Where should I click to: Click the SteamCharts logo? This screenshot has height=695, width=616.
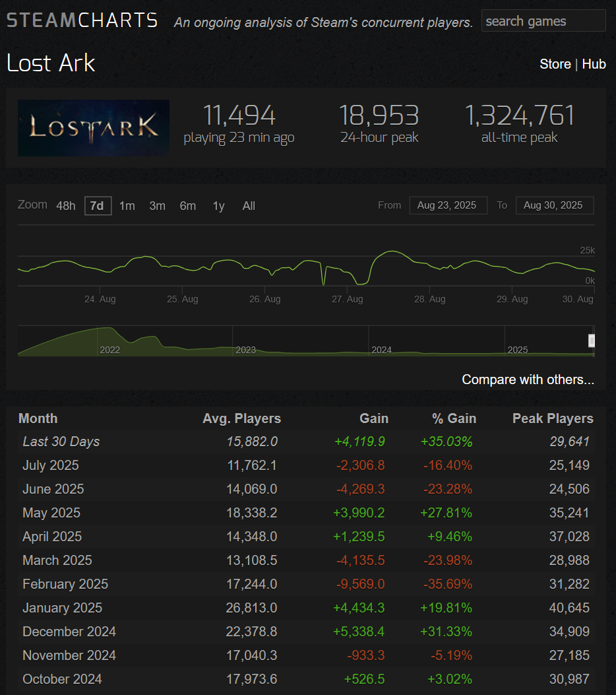coord(82,20)
